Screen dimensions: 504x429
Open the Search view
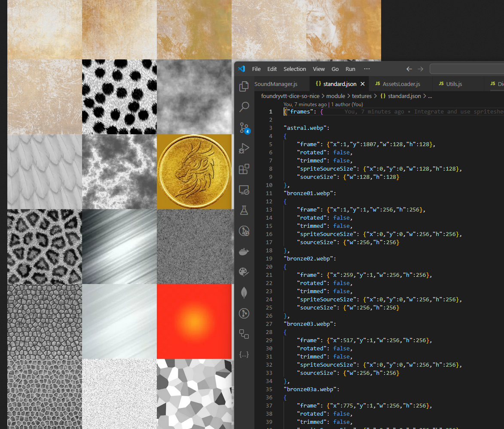(x=244, y=107)
